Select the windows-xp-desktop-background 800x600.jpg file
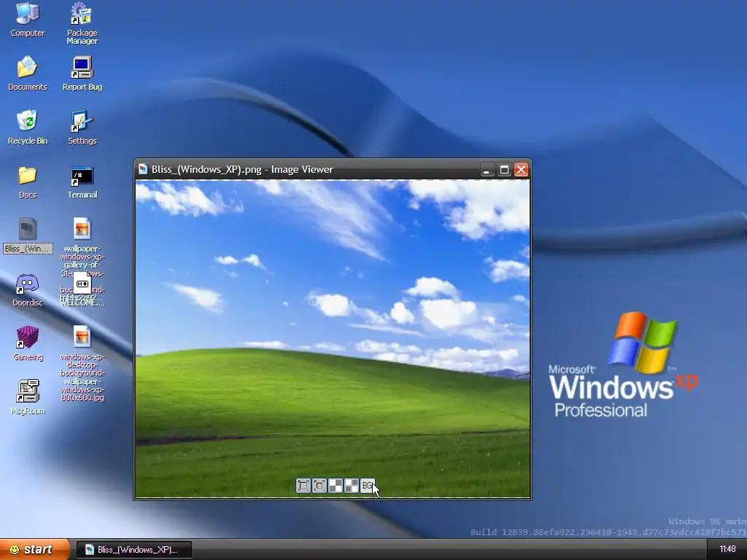The height and width of the screenshot is (560, 747). pyautogui.click(x=82, y=363)
